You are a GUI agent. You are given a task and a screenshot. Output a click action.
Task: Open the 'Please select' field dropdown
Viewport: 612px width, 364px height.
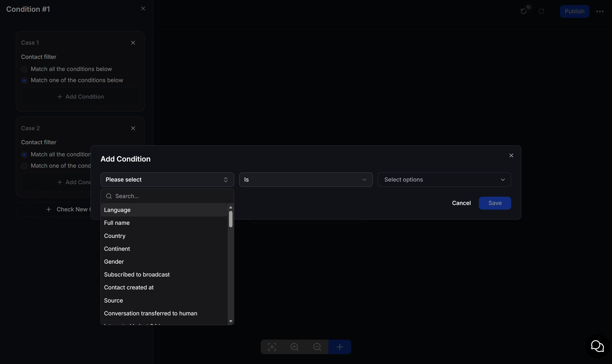[x=167, y=180]
